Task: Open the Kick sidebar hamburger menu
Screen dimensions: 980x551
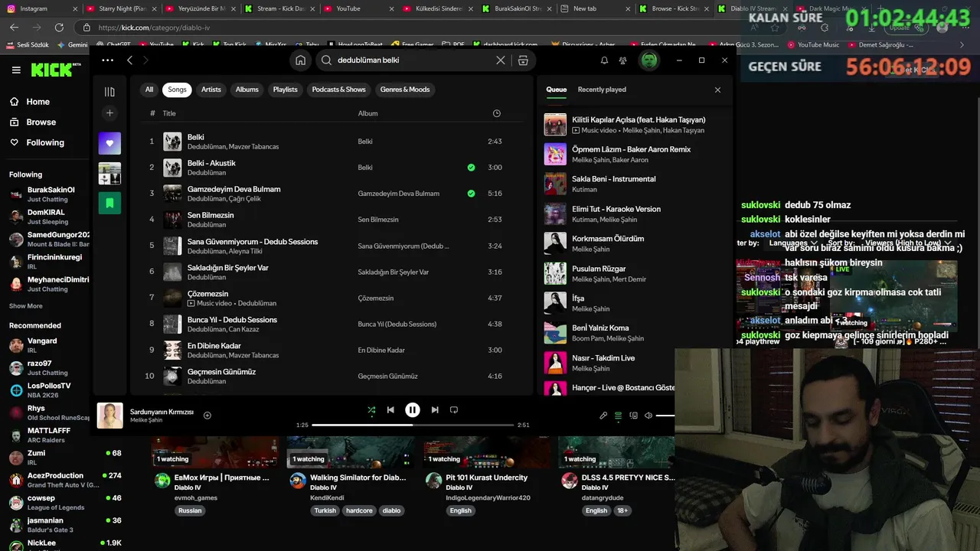Action: [16, 70]
